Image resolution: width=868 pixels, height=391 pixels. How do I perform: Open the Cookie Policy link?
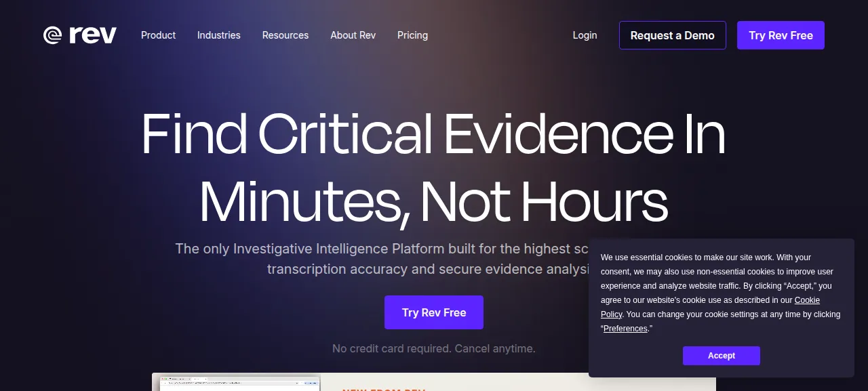pyautogui.click(x=710, y=307)
